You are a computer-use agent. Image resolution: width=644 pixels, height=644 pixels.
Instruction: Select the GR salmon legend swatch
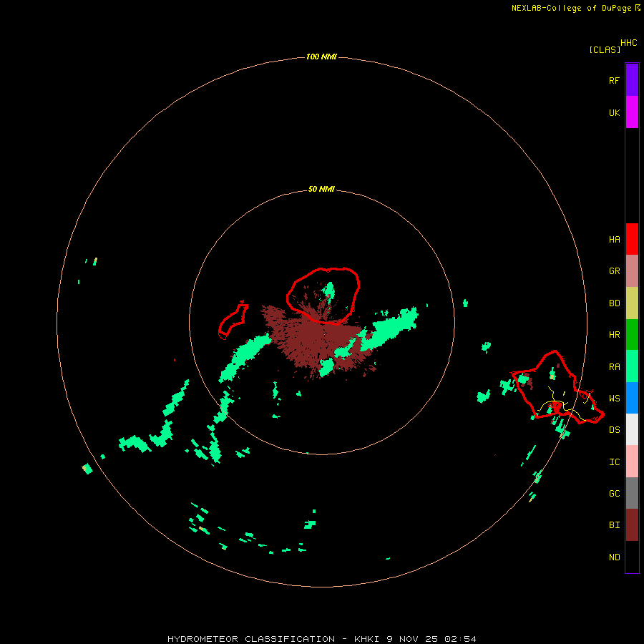632,271
